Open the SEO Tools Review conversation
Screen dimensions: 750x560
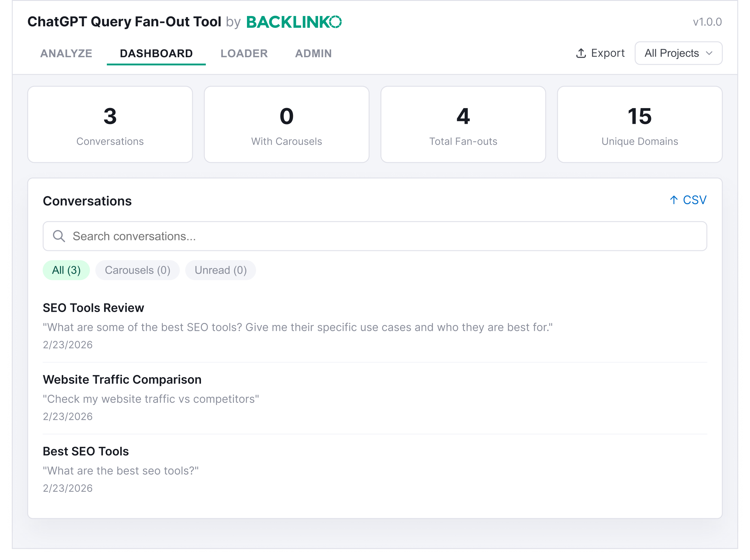(x=93, y=308)
